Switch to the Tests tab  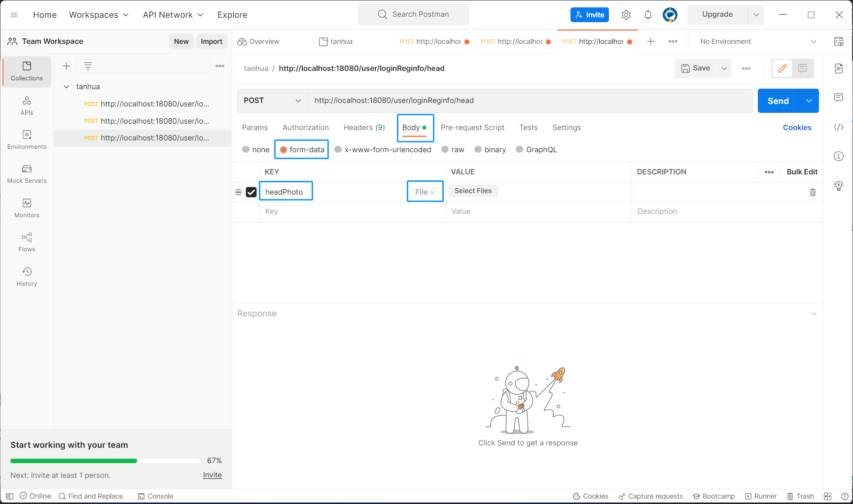point(529,128)
